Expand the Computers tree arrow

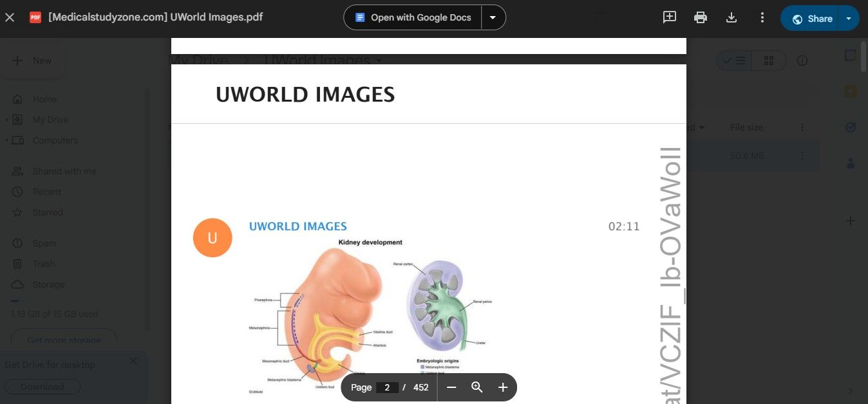point(7,140)
